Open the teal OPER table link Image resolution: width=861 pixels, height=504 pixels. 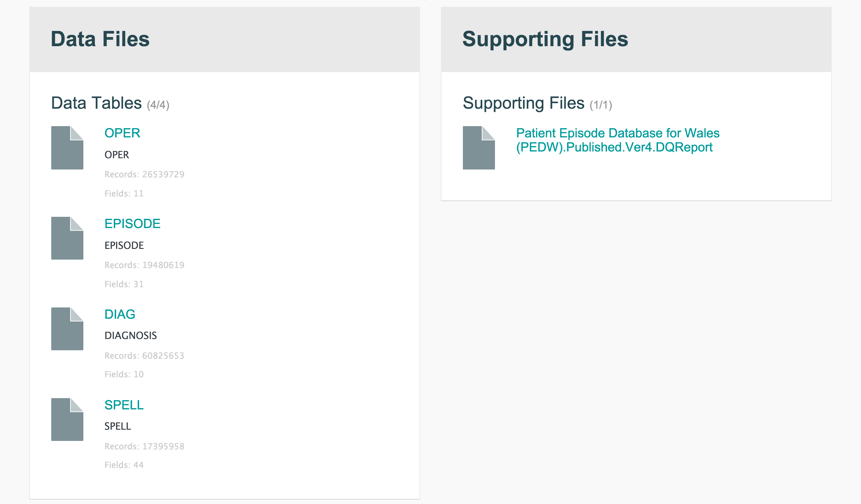coord(122,133)
